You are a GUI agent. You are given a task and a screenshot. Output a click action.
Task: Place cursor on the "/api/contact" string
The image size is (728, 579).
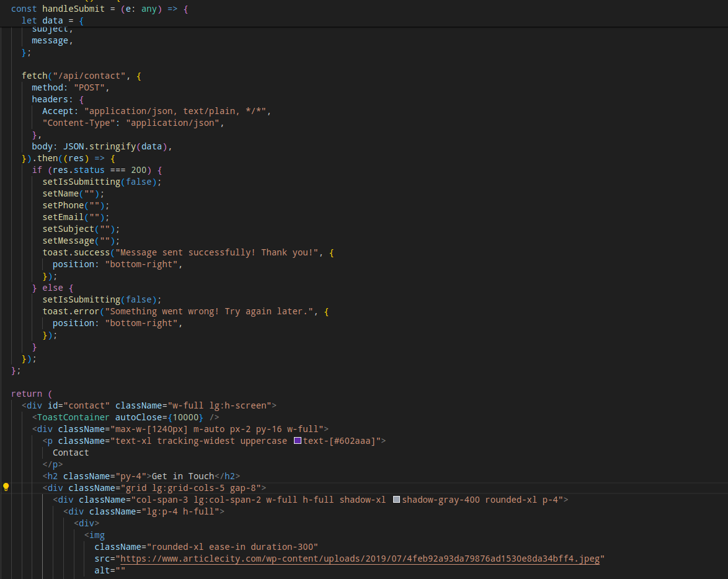click(x=87, y=76)
